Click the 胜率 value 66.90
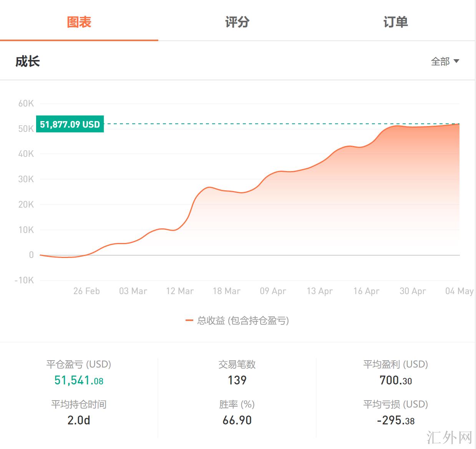This screenshot has height=449, width=476. click(x=237, y=420)
